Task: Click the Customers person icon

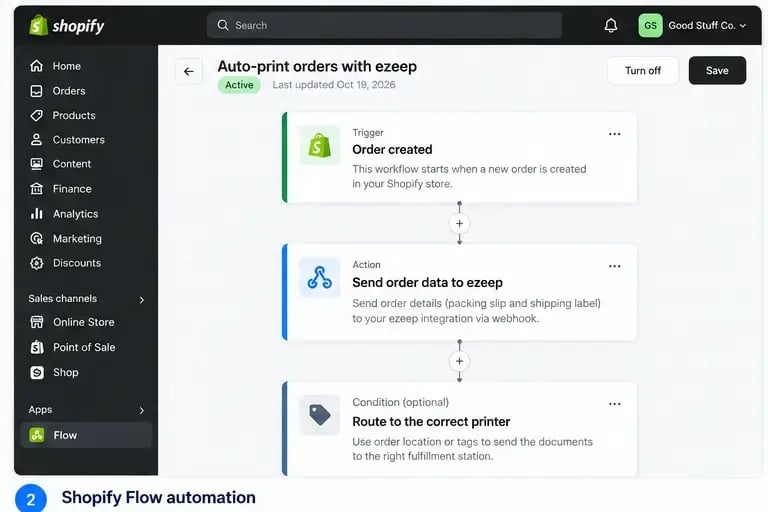Action: pyautogui.click(x=37, y=140)
